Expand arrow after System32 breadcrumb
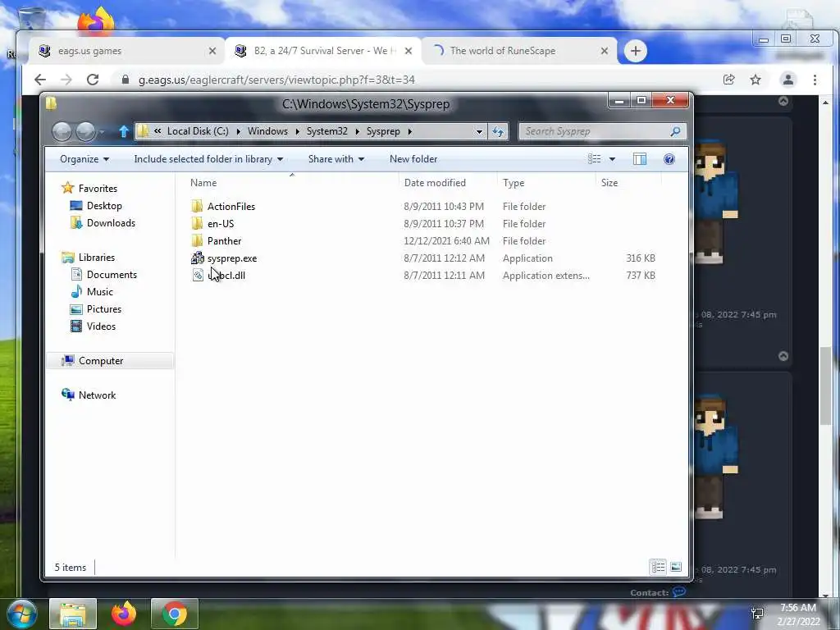Image resolution: width=840 pixels, height=630 pixels. tap(358, 131)
